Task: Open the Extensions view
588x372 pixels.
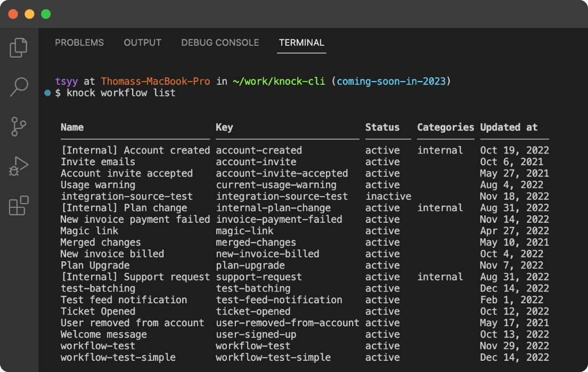Action: click(19, 205)
